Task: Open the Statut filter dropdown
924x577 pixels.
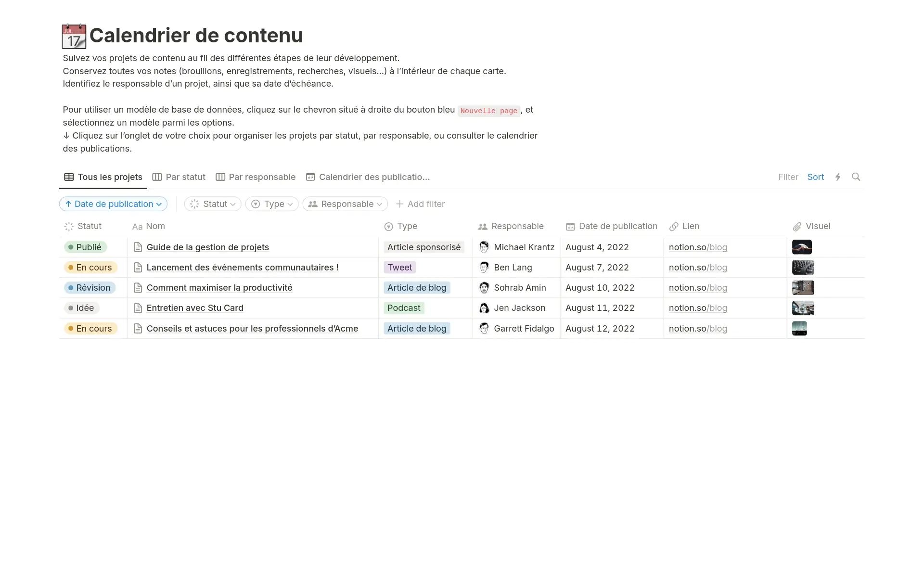Action: (212, 204)
